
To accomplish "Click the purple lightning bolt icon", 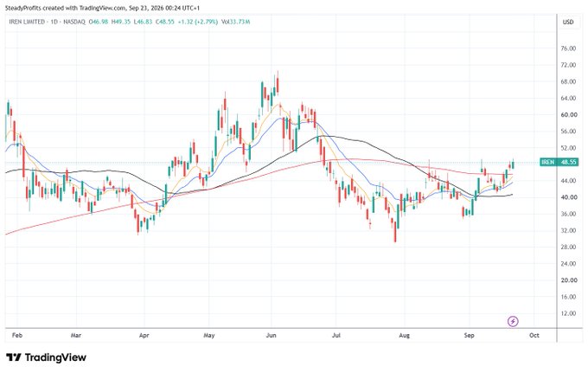I will [x=513, y=321].
